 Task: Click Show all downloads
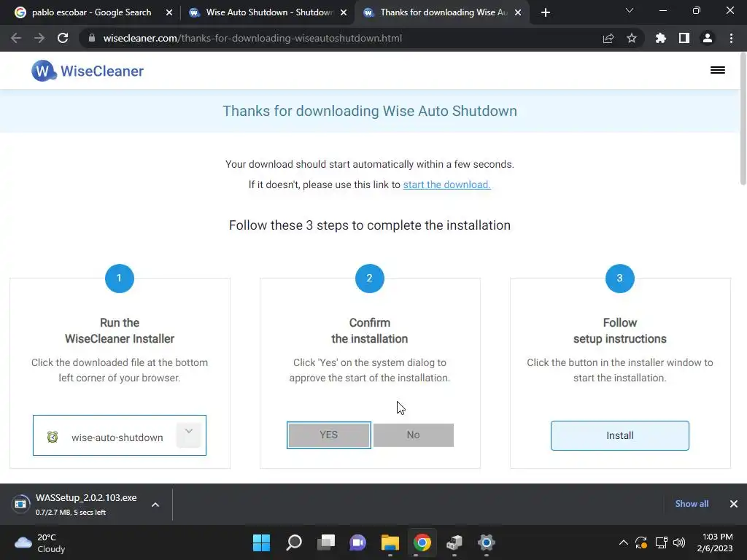[692, 504]
